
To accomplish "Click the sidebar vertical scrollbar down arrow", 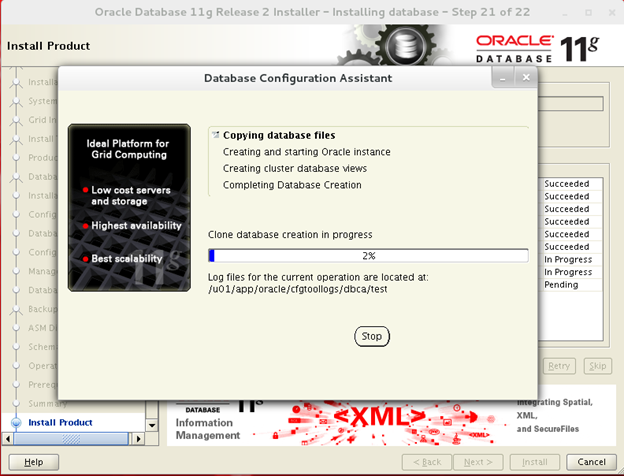I will (152, 425).
